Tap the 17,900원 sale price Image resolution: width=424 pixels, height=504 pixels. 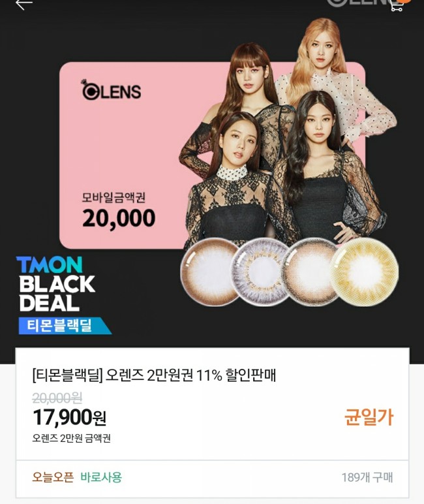click(x=69, y=417)
